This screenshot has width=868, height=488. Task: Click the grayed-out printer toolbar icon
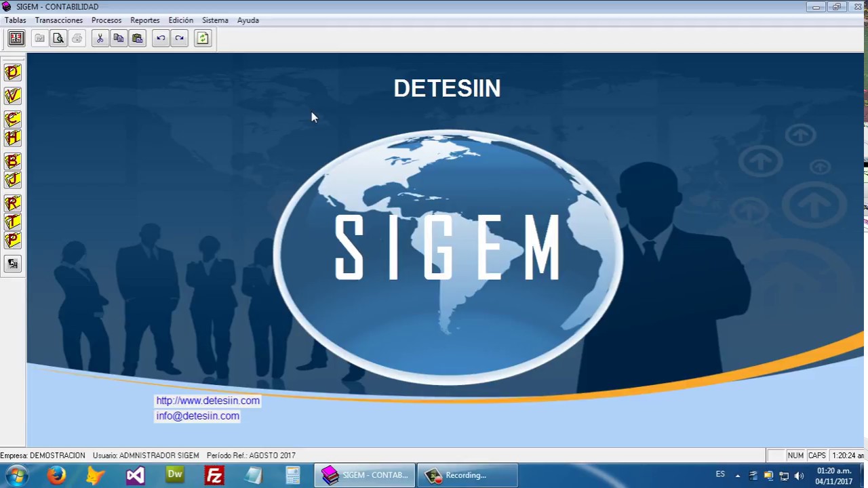[77, 39]
